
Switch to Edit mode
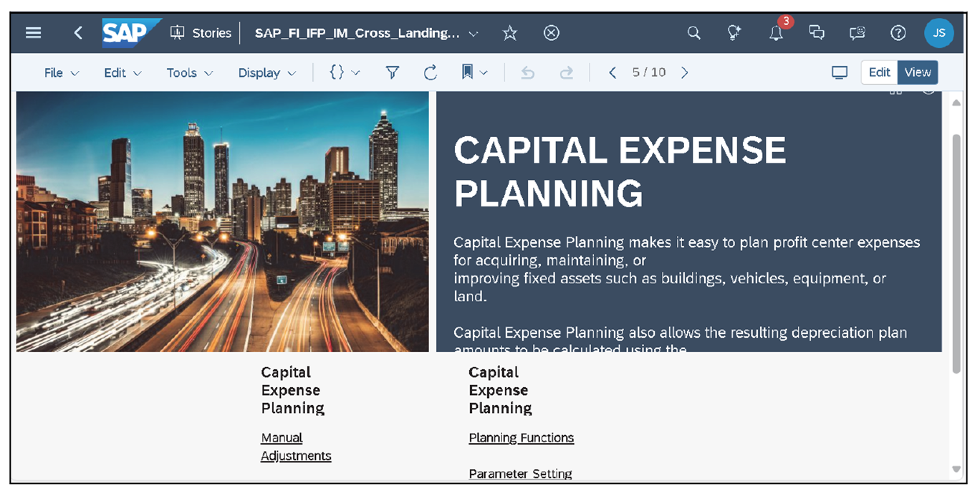(879, 72)
